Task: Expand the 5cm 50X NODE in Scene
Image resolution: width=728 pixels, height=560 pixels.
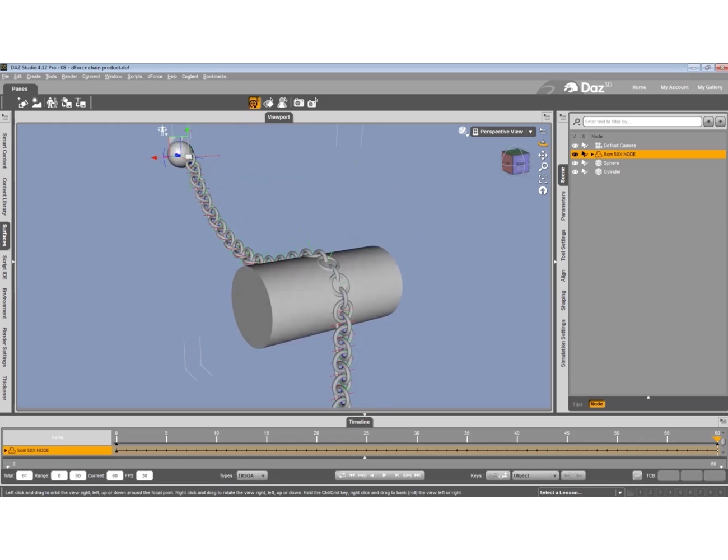Action: click(x=592, y=154)
